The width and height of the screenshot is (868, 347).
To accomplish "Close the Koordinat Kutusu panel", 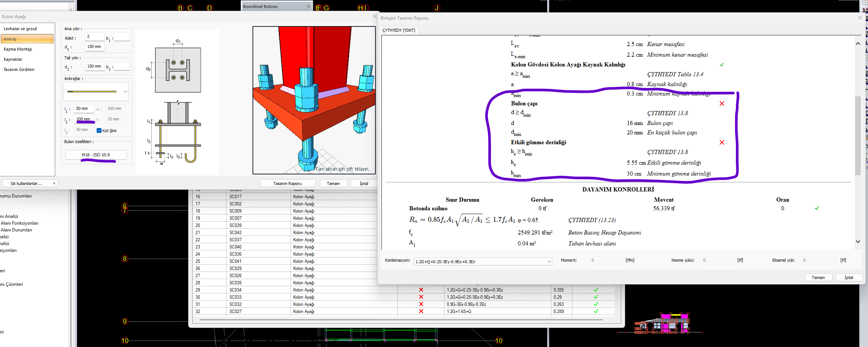I will click(x=309, y=6).
